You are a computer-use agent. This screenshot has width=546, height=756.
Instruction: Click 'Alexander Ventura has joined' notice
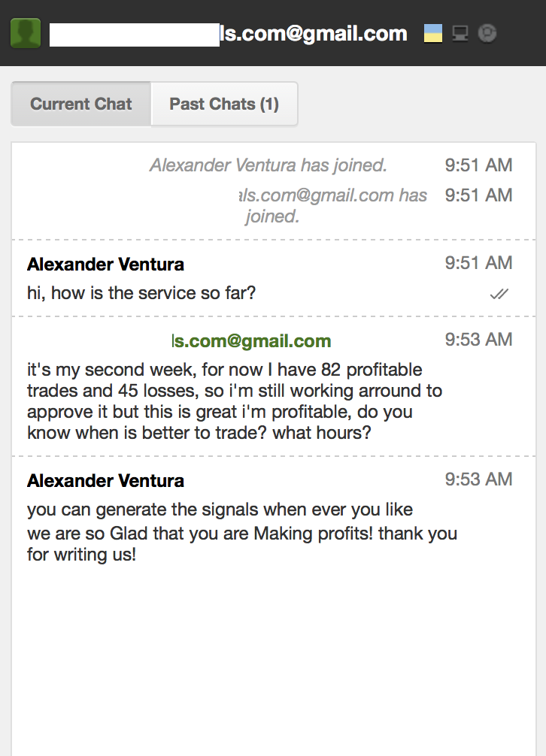tap(268, 165)
